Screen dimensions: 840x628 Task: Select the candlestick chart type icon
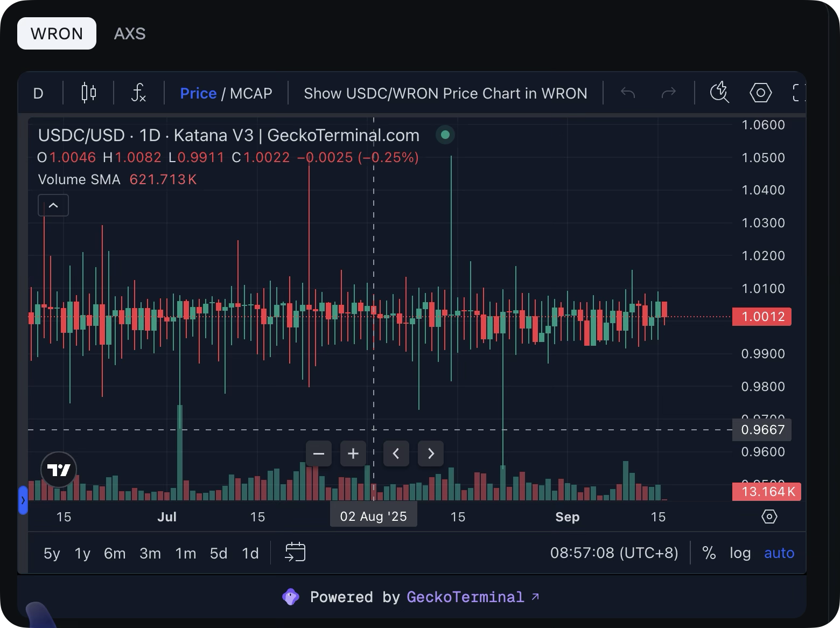[88, 93]
